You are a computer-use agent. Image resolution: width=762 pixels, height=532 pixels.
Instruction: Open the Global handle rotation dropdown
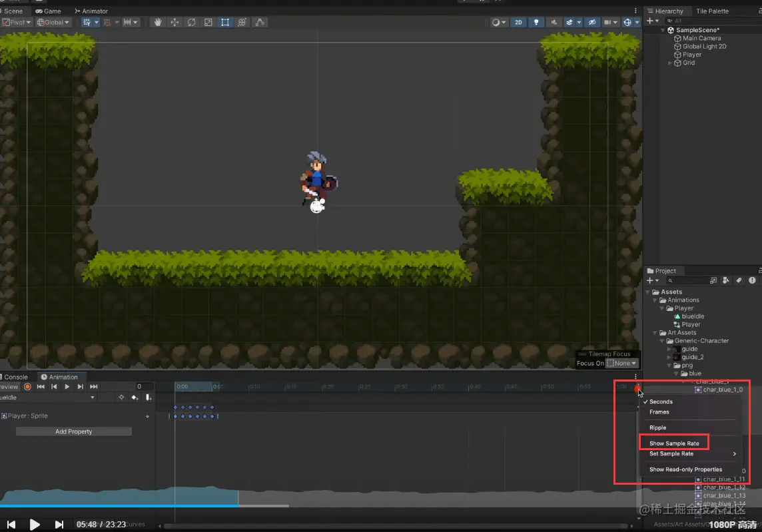(x=53, y=23)
